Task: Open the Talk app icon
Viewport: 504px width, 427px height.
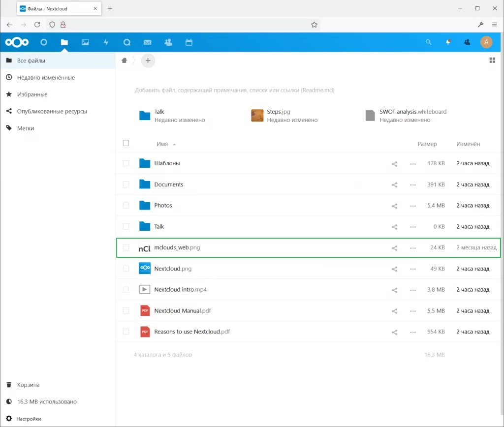Action: click(126, 42)
